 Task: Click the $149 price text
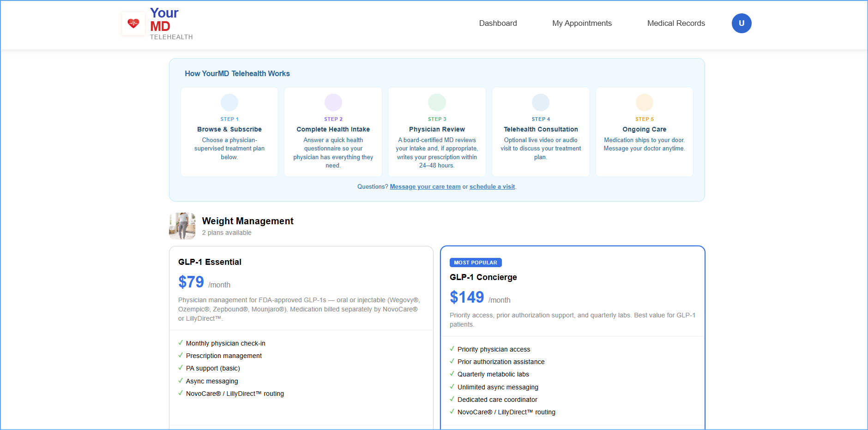coord(467,297)
